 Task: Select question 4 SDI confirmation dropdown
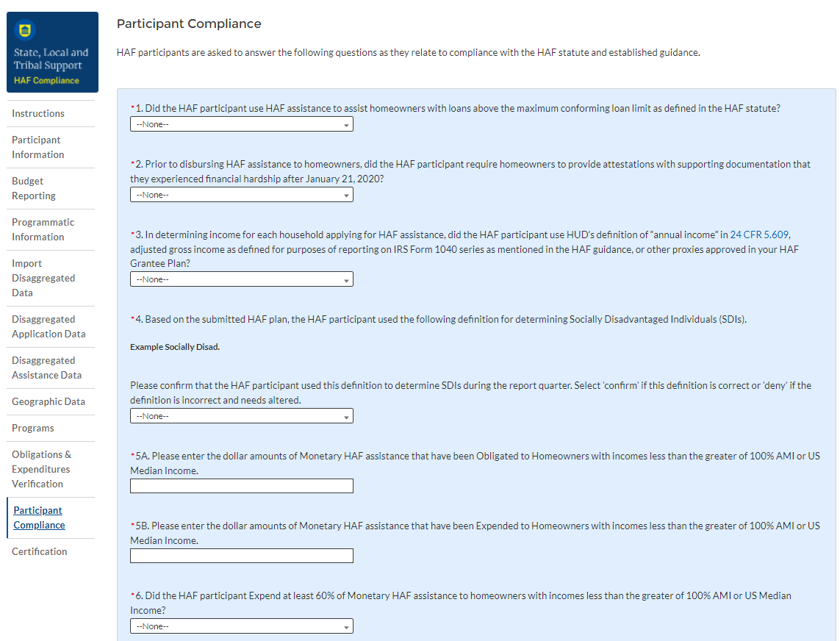click(x=241, y=416)
